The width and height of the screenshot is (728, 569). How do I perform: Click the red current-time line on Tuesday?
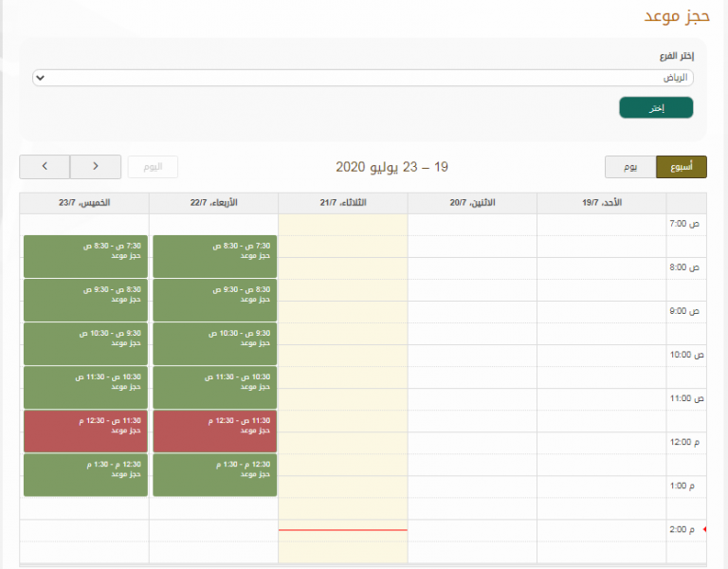tap(343, 530)
